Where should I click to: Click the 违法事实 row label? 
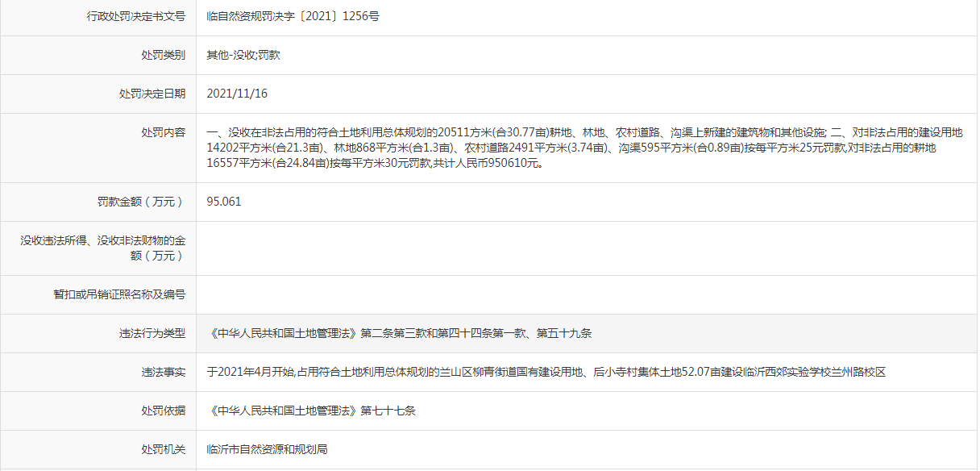click(162, 372)
